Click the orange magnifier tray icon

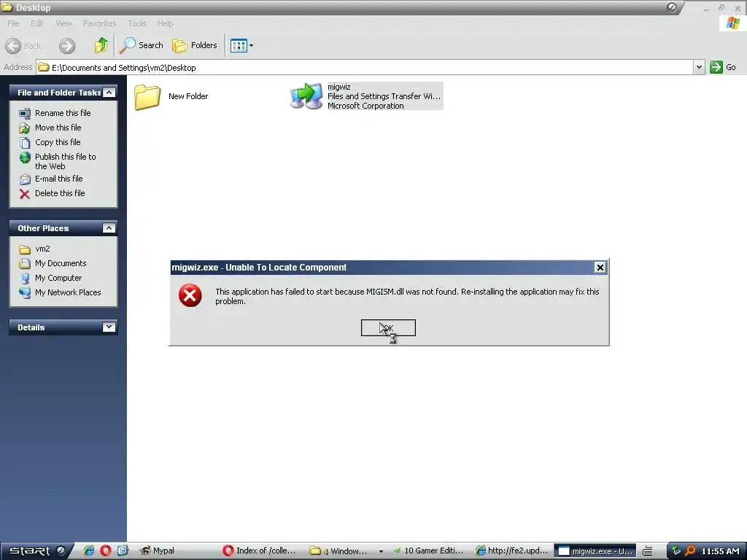click(690, 551)
